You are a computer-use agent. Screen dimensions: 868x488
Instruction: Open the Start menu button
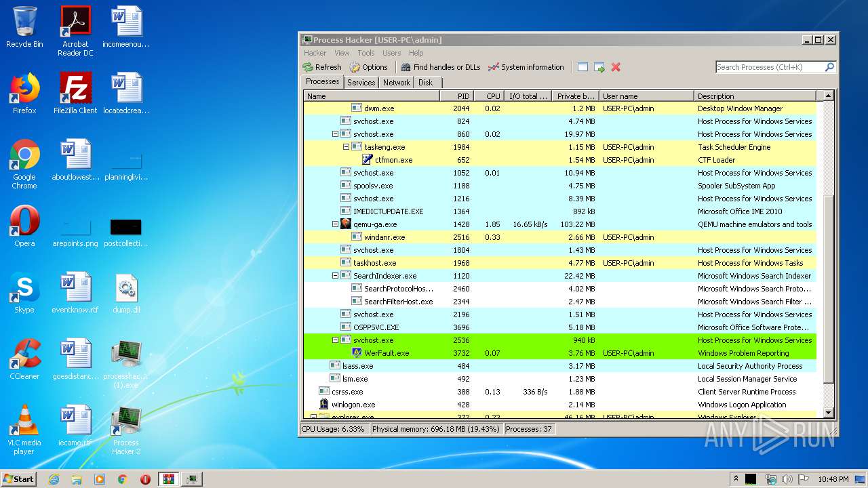(x=18, y=479)
